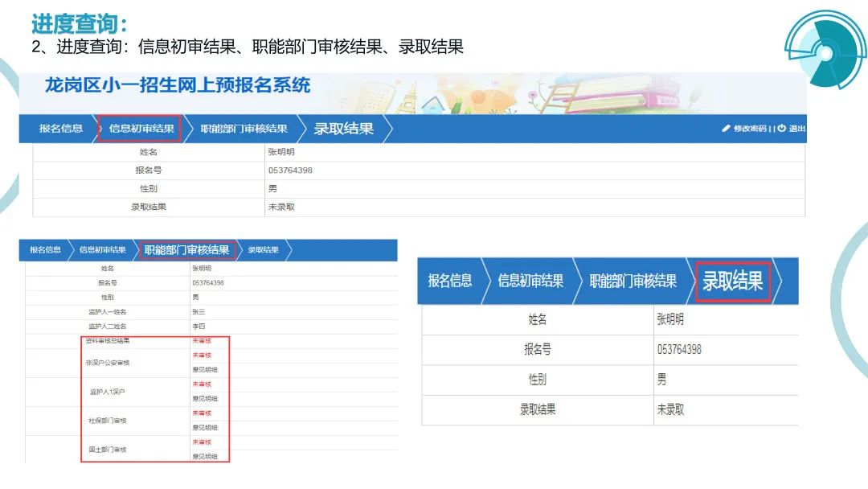Open the large 录取结果 tab in top panel
The height and width of the screenshot is (489, 868).
tap(344, 129)
